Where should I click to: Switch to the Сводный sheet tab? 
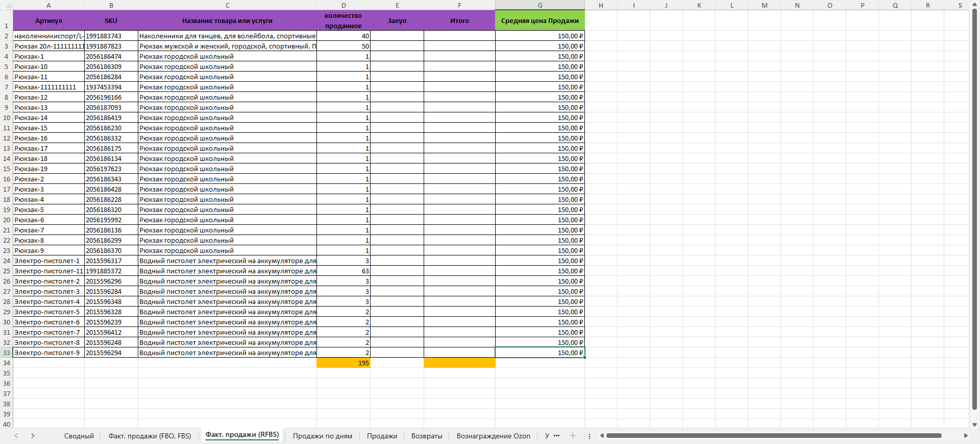pyautogui.click(x=79, y=436)
